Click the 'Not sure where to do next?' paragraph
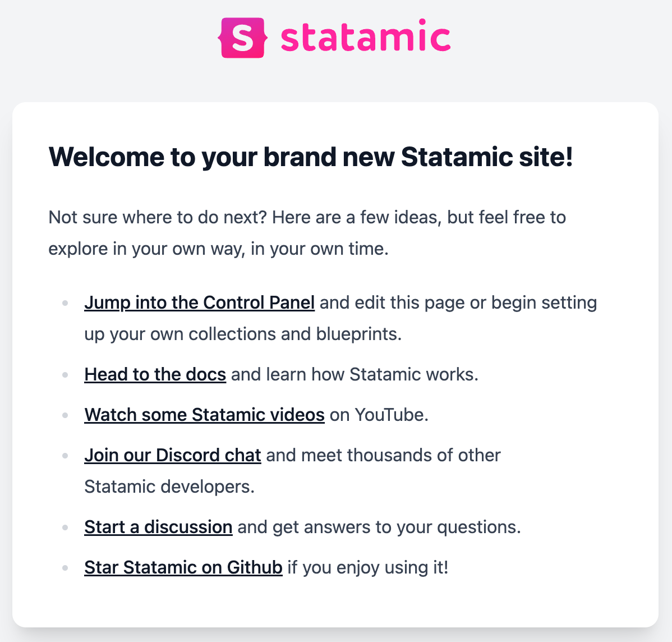The width and height of the screenshot is (672, 642). 307,232
